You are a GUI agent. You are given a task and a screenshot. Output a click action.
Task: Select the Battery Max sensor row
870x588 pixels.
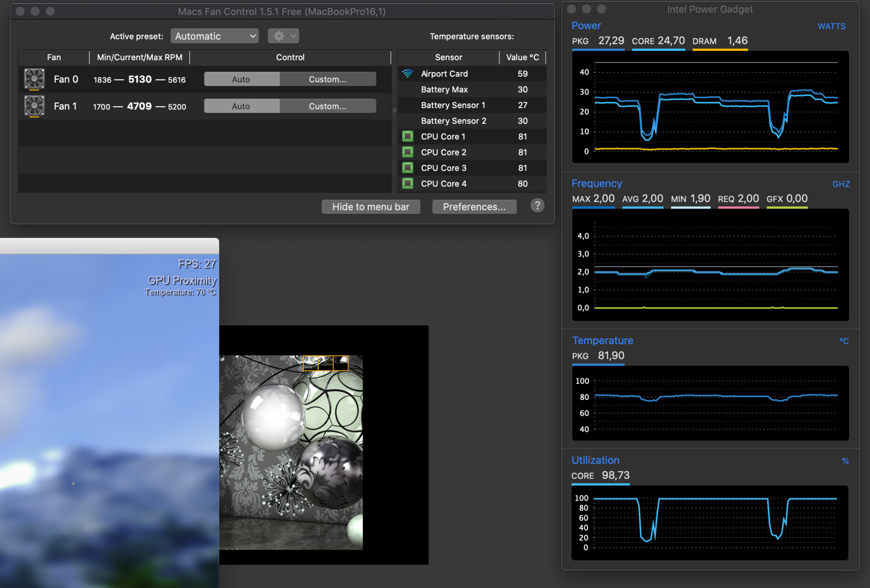pos(471,90)
